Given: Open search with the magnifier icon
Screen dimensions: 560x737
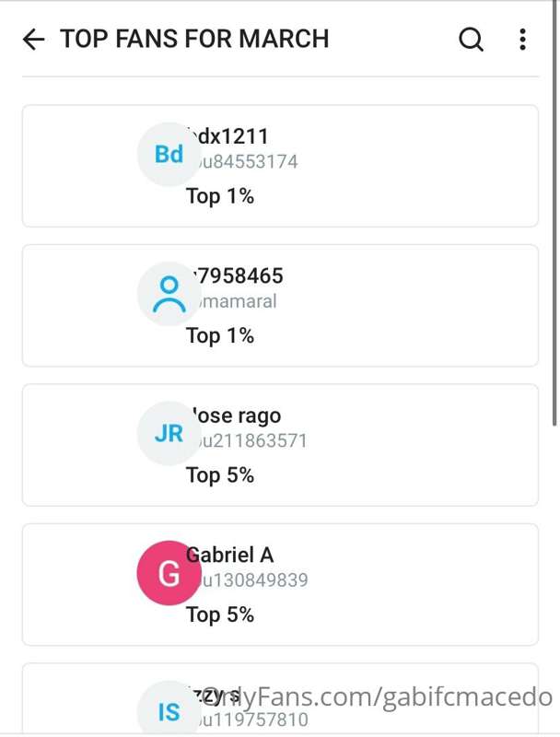Looking at the screenshot, I should [x=471, y=39].
